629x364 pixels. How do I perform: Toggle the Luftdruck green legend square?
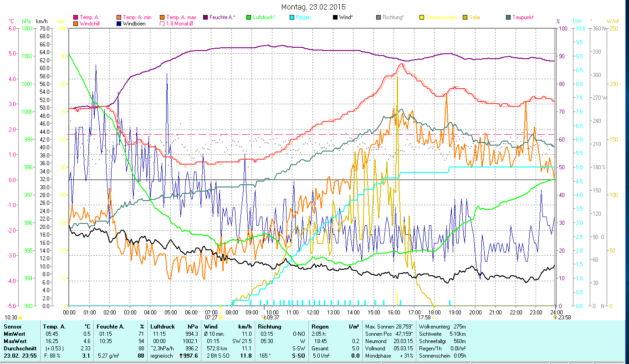[248, 18]
